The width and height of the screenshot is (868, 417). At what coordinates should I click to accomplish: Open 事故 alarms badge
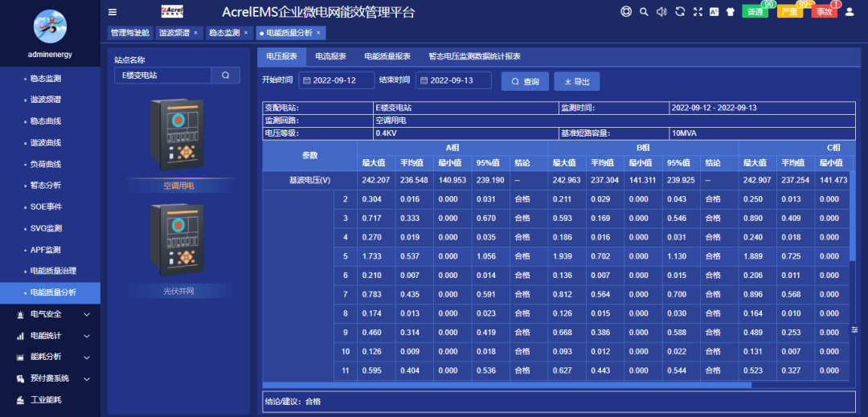(825, 11)
